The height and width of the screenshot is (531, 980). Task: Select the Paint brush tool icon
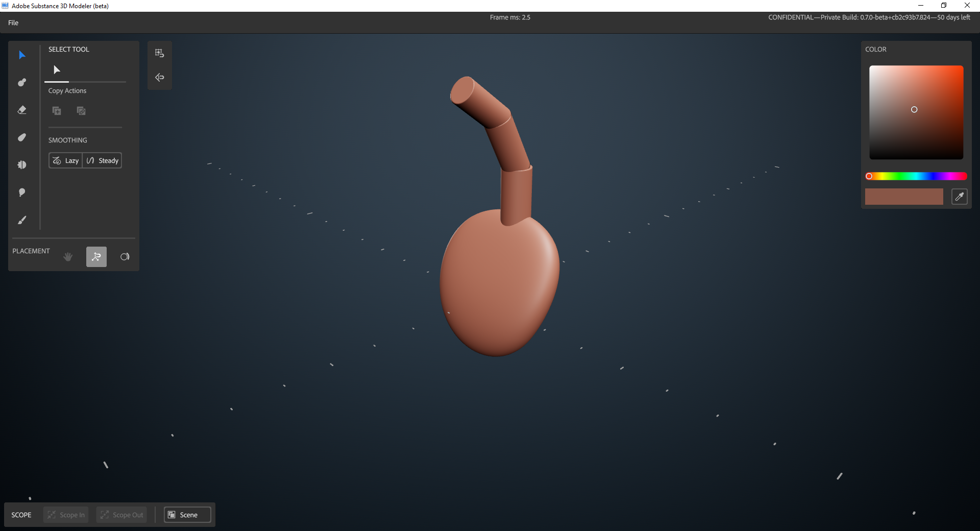[22, 220]
